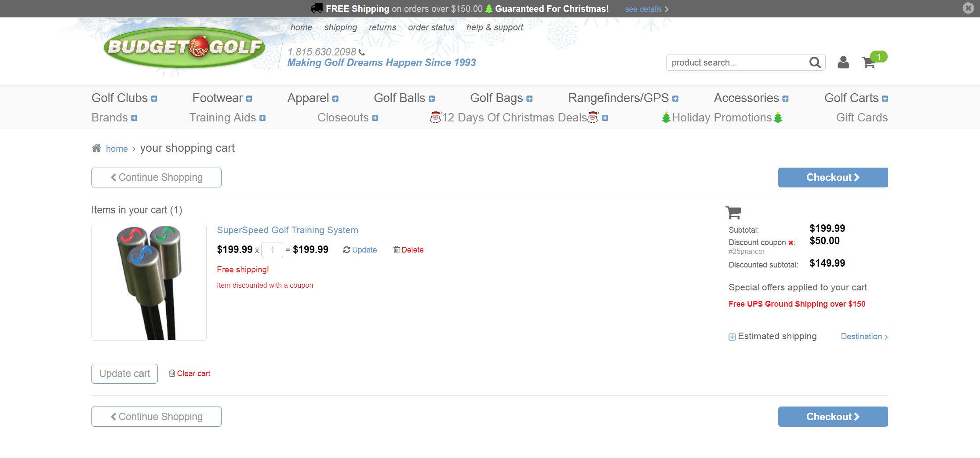Open the shopping cart icon in header
Image resolution: width=980 pixels, height=458 pixels.
pyautogui.click(x=869, y=62)
